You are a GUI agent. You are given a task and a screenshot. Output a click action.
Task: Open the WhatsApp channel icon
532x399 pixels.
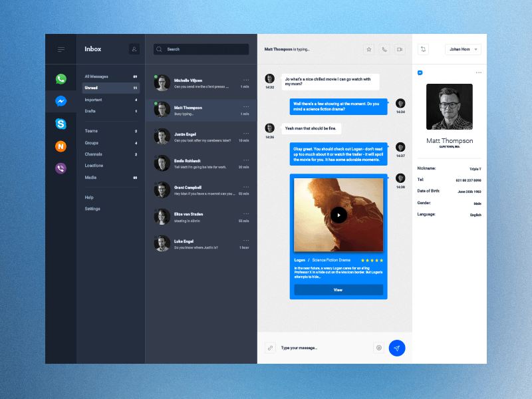point(61,79)
